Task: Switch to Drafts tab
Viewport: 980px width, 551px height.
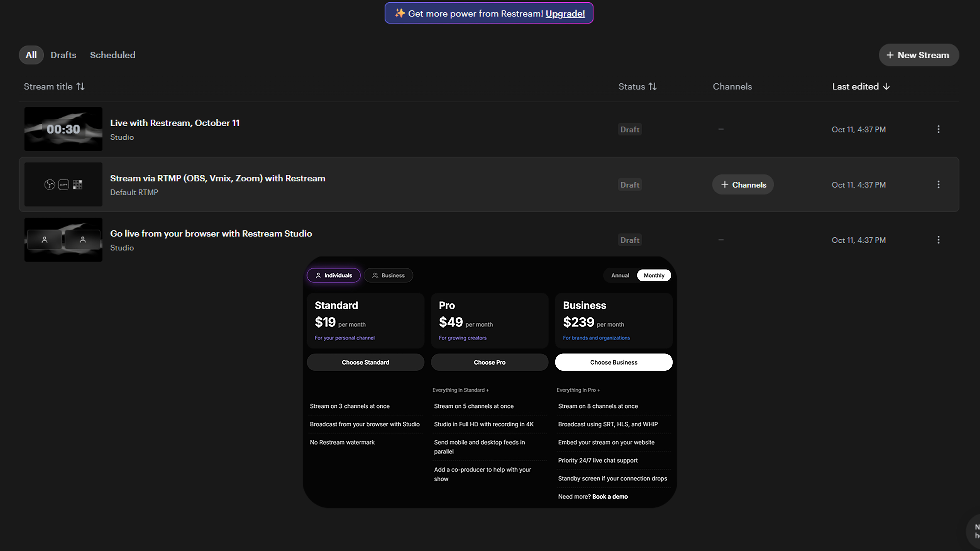Action: click(64, 55)
